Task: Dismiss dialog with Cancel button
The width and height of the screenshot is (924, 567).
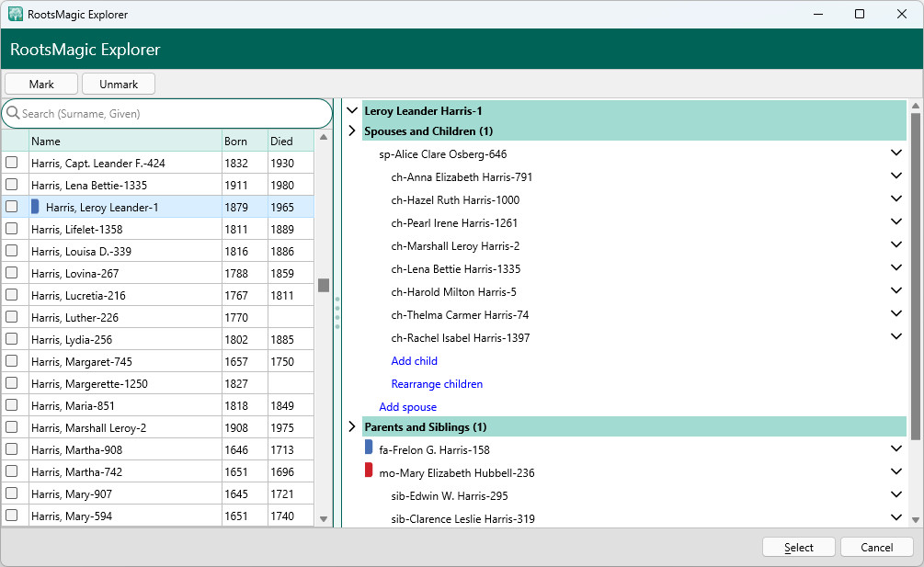Action: [x=877, y=547]
